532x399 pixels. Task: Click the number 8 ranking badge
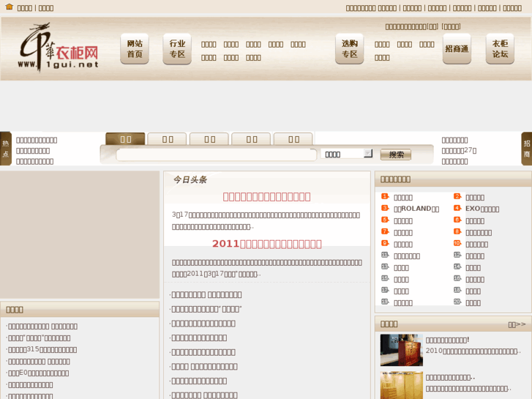[x=457, y=231]
